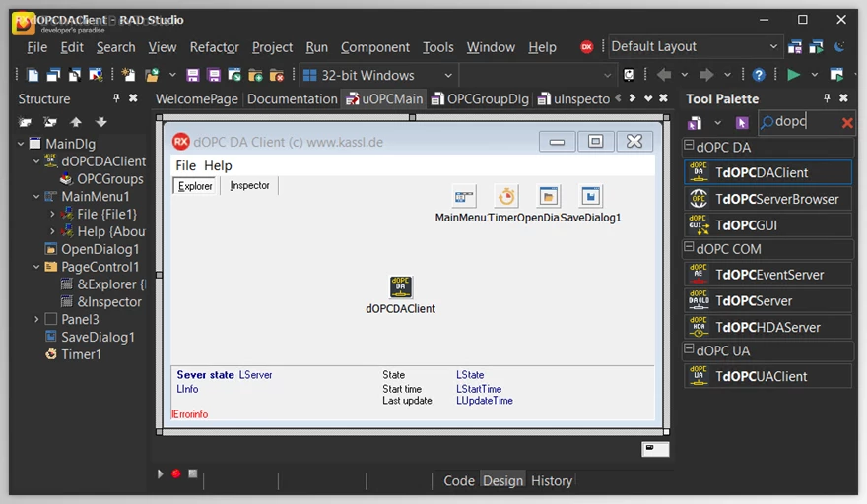Collapse the dOPC DA palette category
The image size is (867, 504).
pos(689,146)
